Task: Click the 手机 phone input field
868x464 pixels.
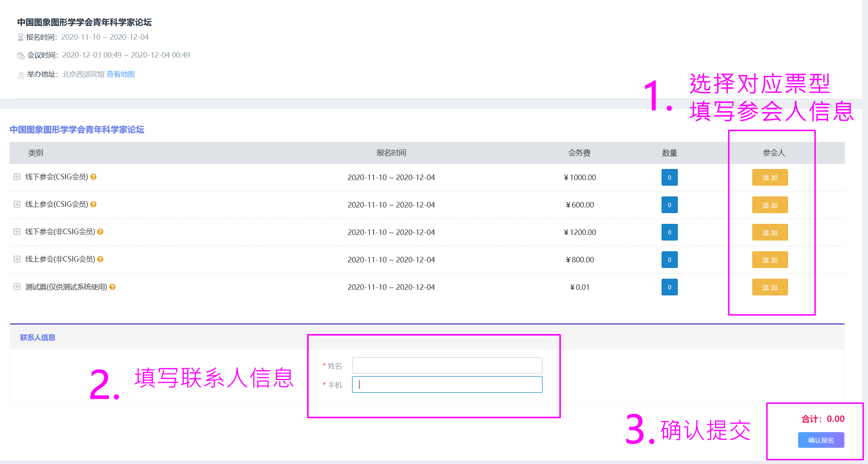Action: click(x=447, y=384)
